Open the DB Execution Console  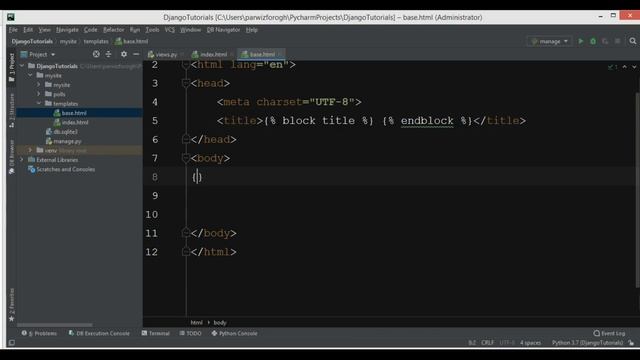[99, 333]
